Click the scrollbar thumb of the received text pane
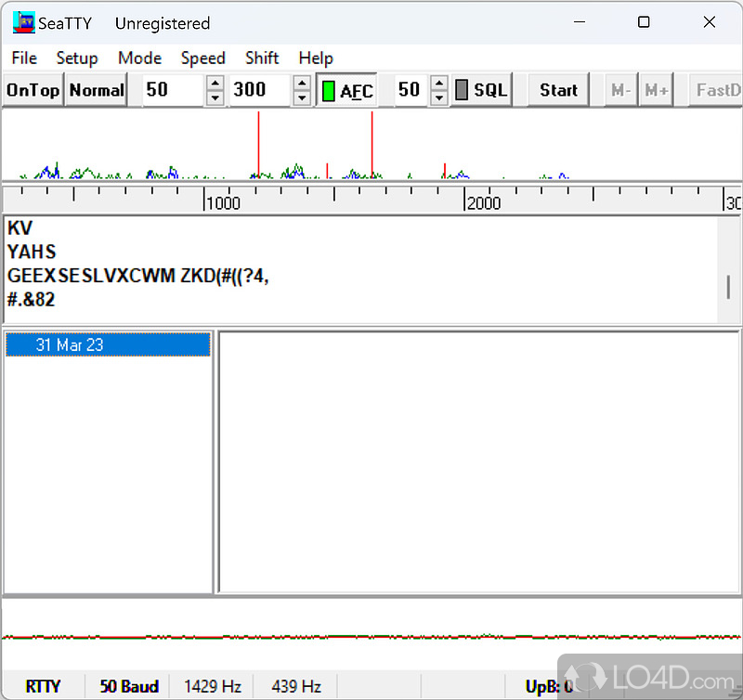This screenshot has width=743, height=700. pos(728,287)
